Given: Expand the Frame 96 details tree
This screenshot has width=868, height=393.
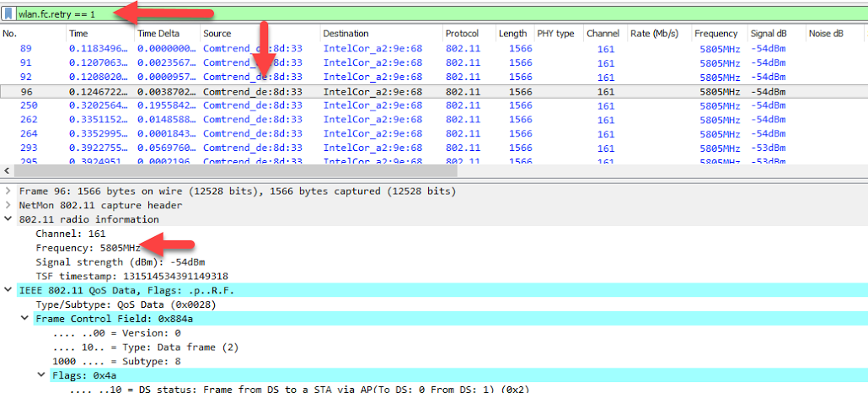Looking at the screenshot, I should pyautogui.click(x=8, y=191).
